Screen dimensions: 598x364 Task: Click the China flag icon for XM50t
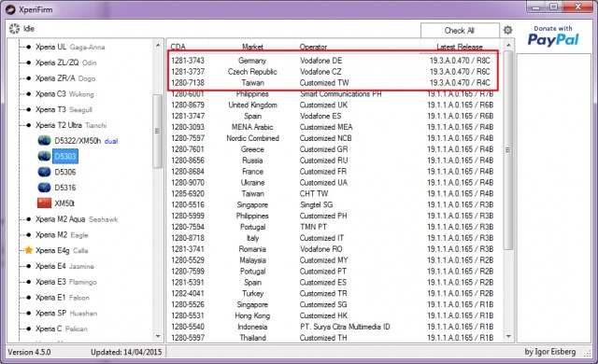click(44, 203)
